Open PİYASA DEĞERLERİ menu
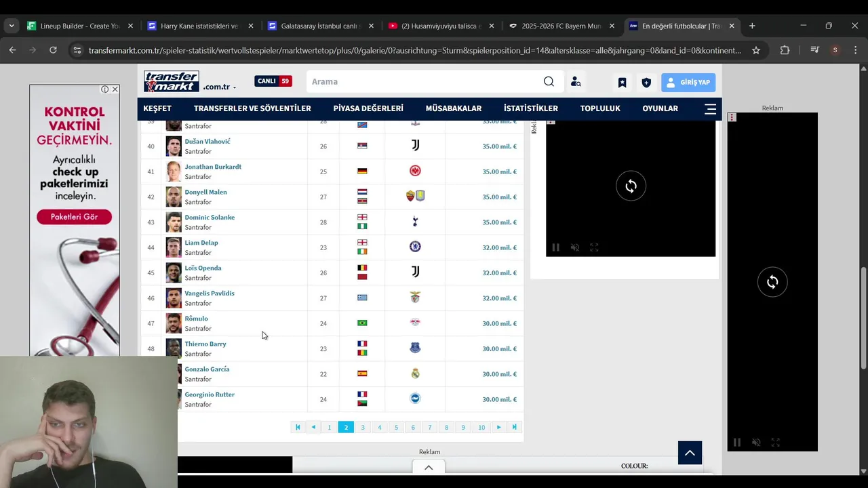The width and height of the screenshot is (868, 488). (x=368, y=108)
